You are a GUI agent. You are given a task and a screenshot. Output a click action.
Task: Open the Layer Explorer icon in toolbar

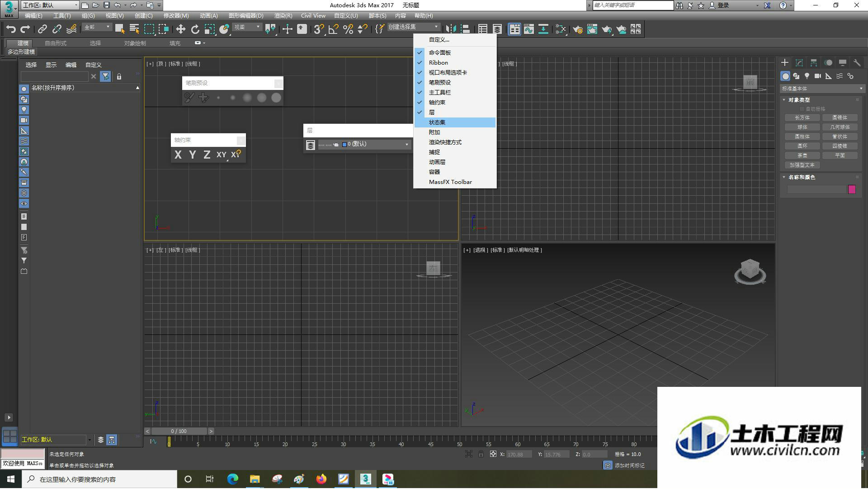(497, 29)
